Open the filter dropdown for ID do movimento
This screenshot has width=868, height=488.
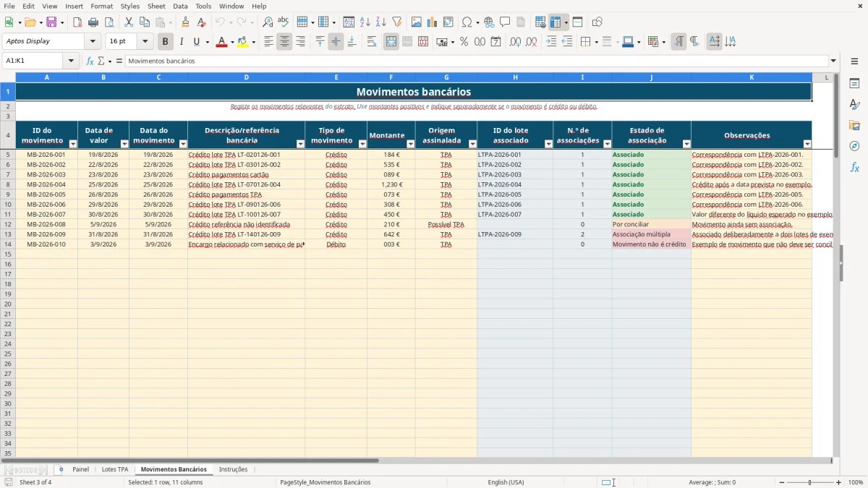(x=72, y=144)
